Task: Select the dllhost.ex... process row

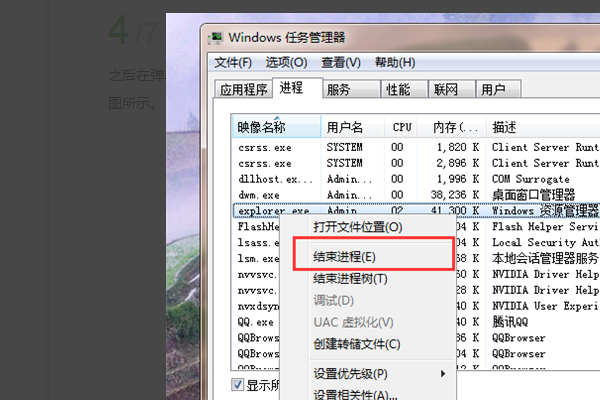Action: coord(416,179)
